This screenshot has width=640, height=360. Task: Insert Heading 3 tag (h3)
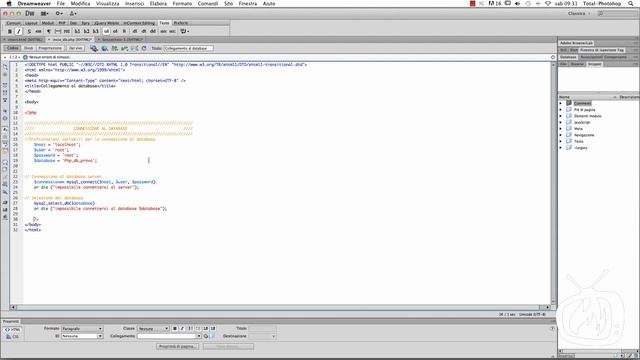96,31
